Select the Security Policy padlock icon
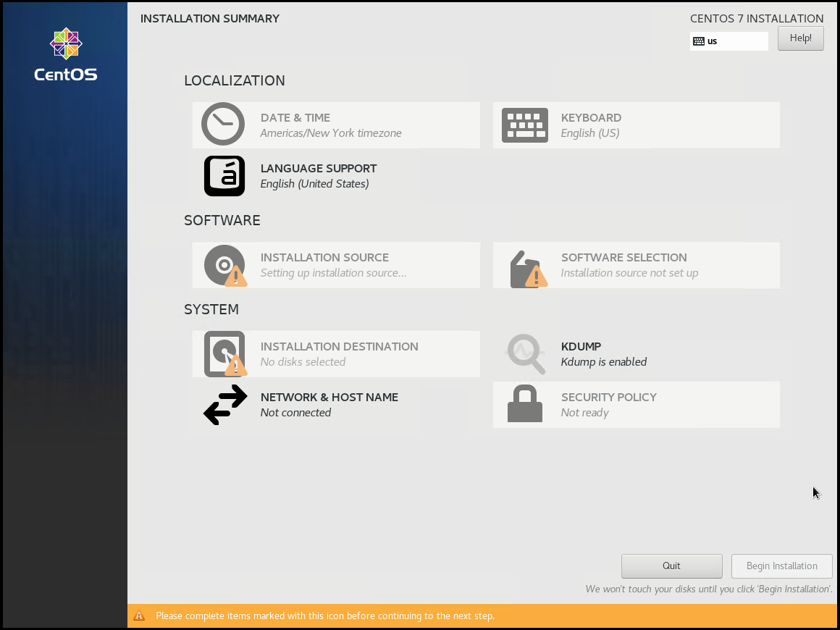 tap(525, 404)
